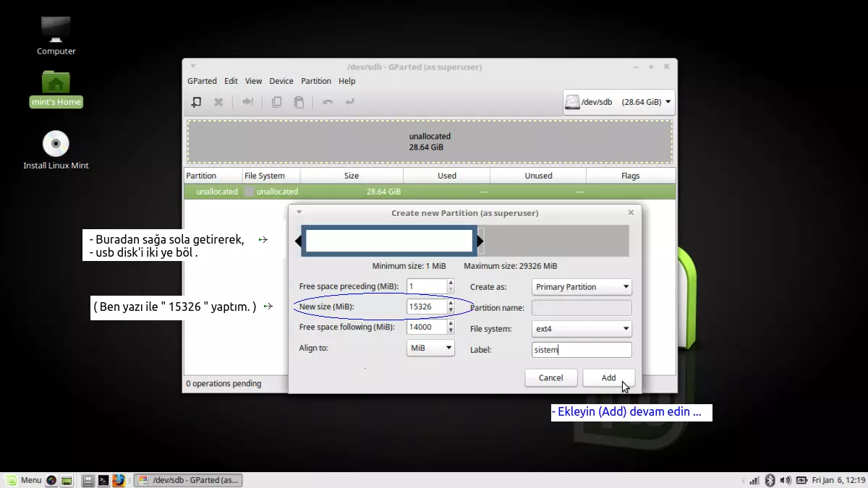
Task: Click the right resize handle arrow
Action: [x=481, y=241]
